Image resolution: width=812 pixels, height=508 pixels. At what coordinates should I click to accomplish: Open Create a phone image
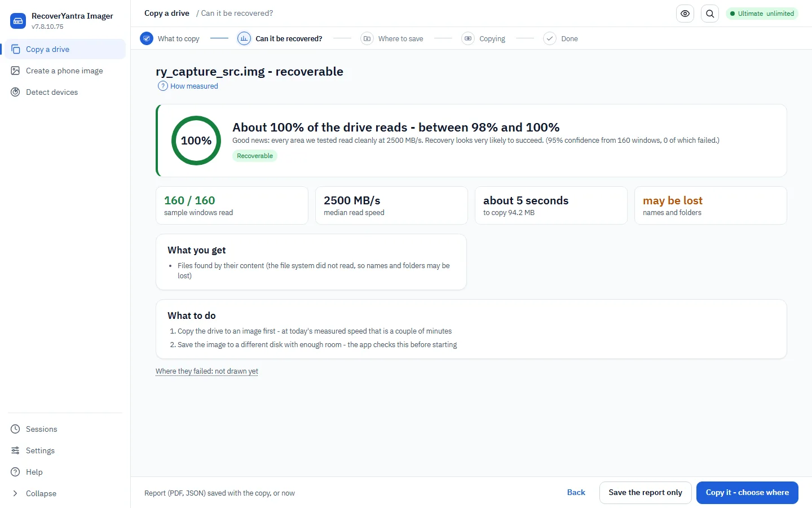click(x=65, y=71)
